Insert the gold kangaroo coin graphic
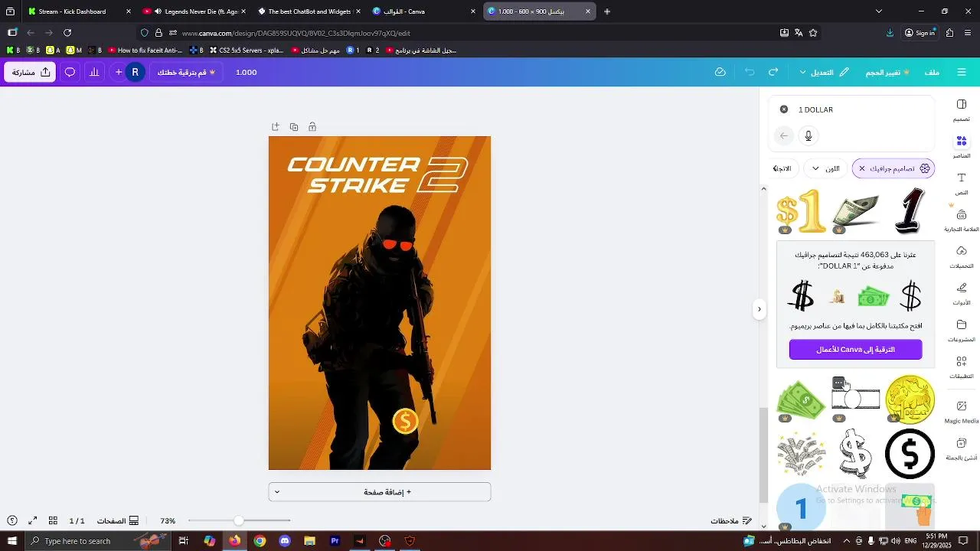The height and width of the screenshot is (551, 980). [910, 399]
